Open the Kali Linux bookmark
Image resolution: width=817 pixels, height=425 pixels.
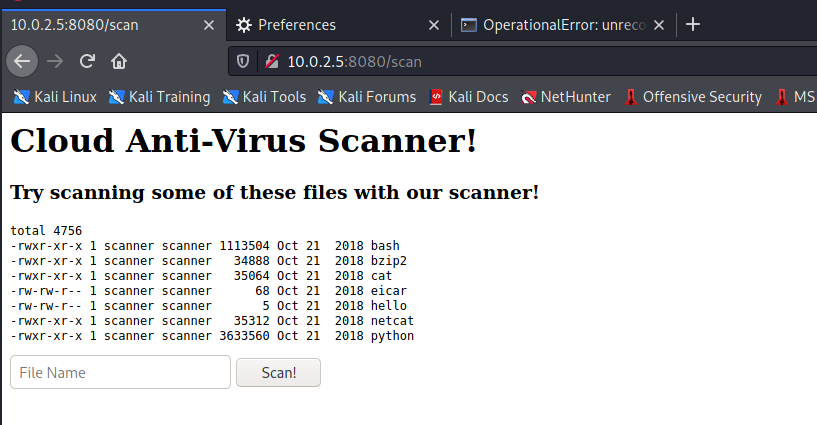coord(55,97)
